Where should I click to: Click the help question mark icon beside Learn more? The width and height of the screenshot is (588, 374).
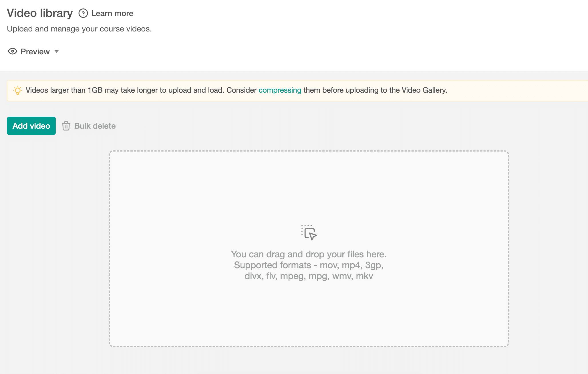click(83, 13)
